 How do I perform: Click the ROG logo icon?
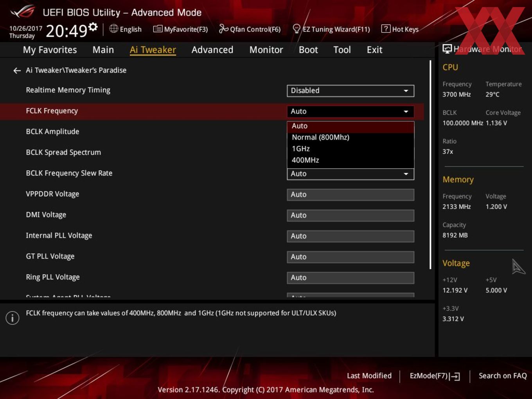tap(23, 12)
